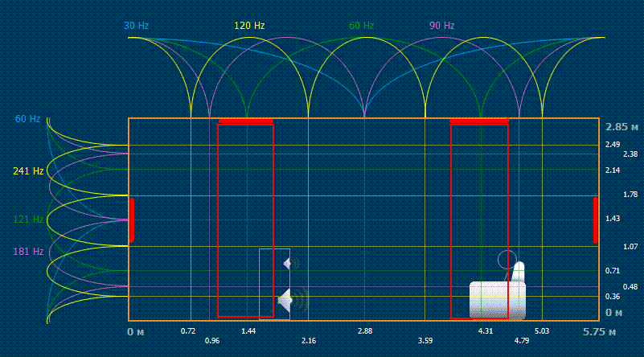The image size is (644, 357).
Task: Select the 181 Hz purple vertical label
Action: (27, 252)
